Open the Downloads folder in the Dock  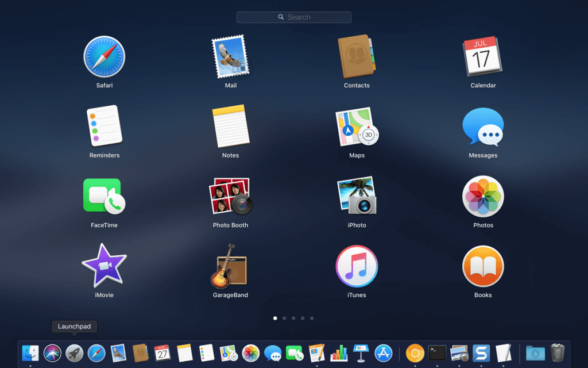[x=535, y=354]
